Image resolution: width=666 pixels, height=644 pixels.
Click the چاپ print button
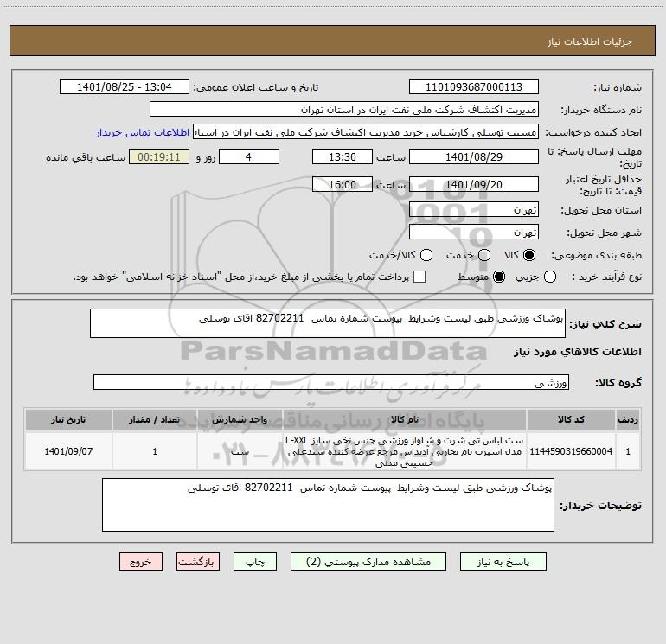click(x=255, y=562)
